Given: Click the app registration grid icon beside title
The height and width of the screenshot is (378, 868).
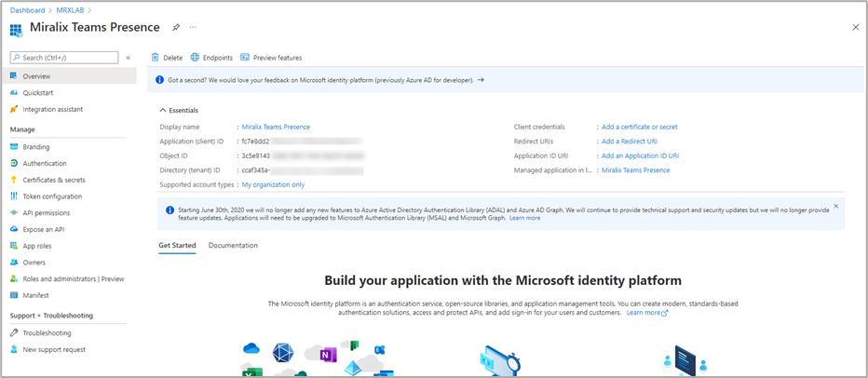Looking at the screenshot, I should click(16, 30).
